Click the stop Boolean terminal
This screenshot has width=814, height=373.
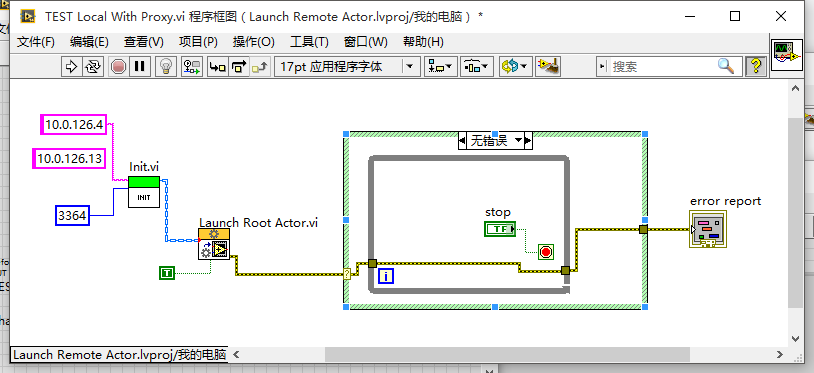click(x=499, y=229)
